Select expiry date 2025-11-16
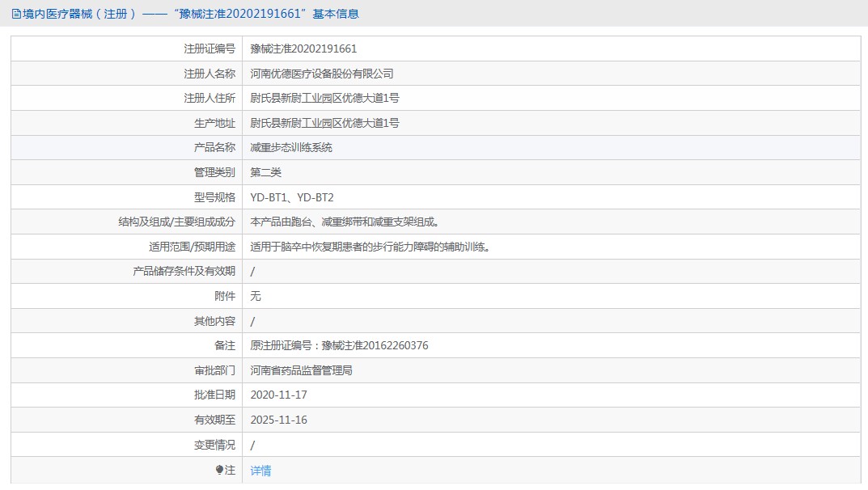Viewport: 868px width, 490px height. [x=278, y=420]
